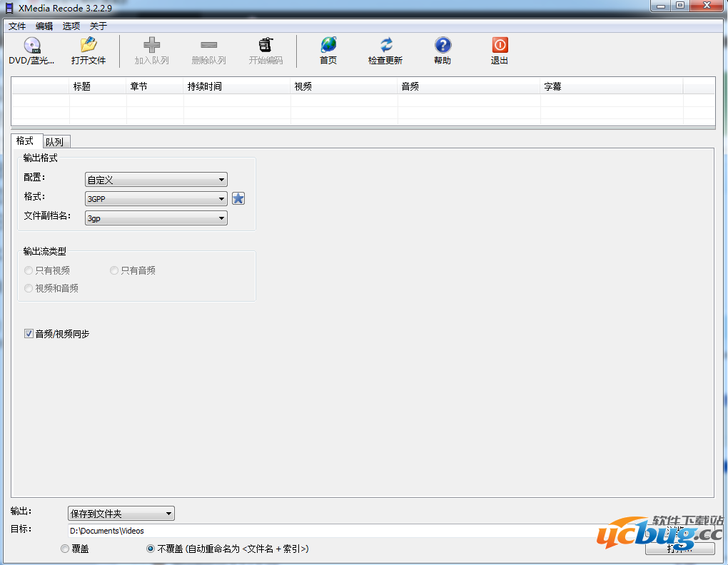Open the 选项 (Options) menu
728x565 pixels.
(x=71, y=26)
